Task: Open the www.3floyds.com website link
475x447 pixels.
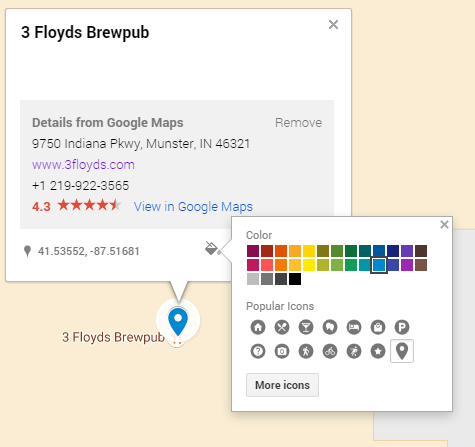Action: pyautogui.click(x=83, y=165)
